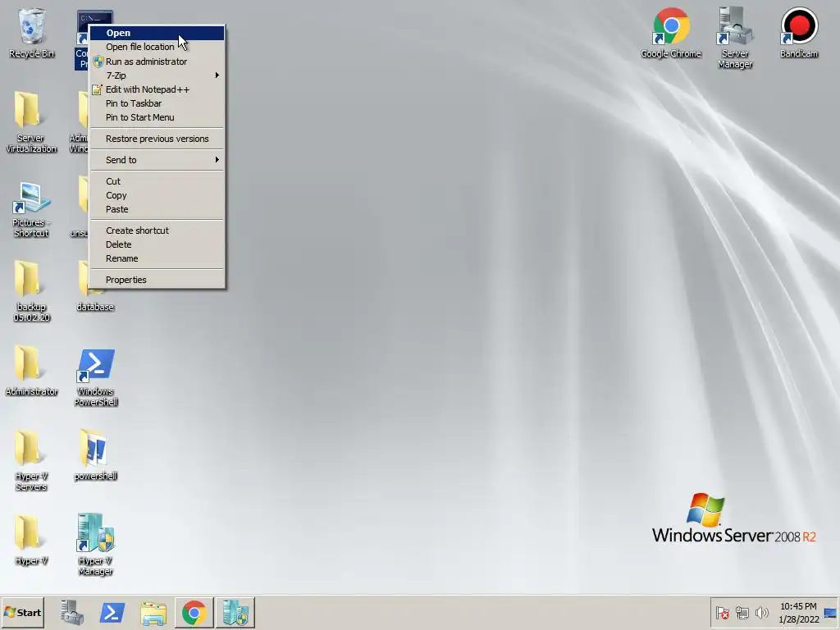Select the Hyper-V Manager desktop shortcut
Screen dimensions: 840x630
(x=95, y=545)
